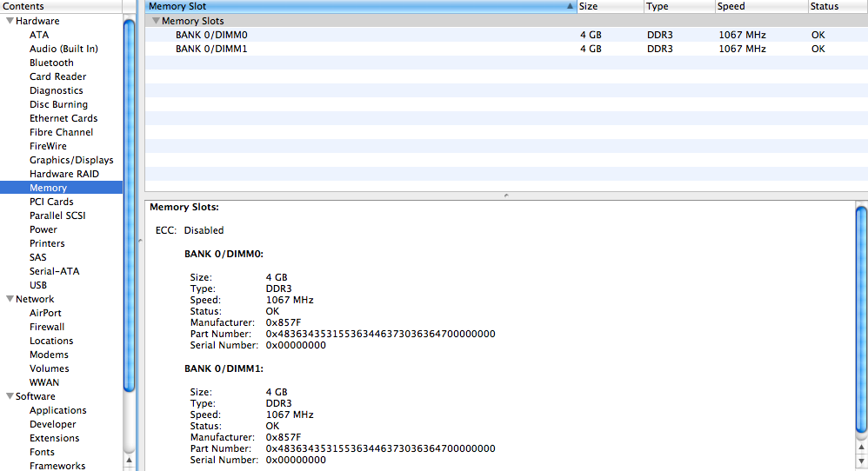The width and height of the screenshot is (868, 471).
Task: Select AirPort under Network
Action: tap(45, 313)
